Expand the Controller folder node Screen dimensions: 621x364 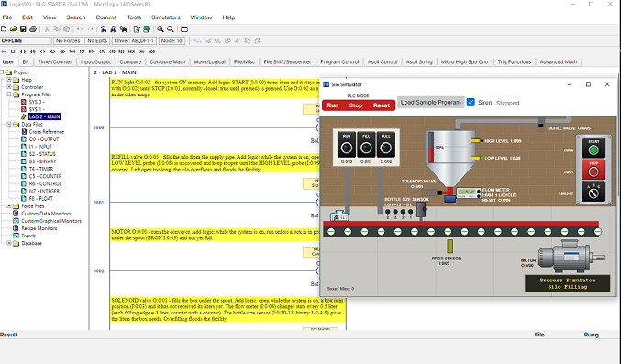9,87
